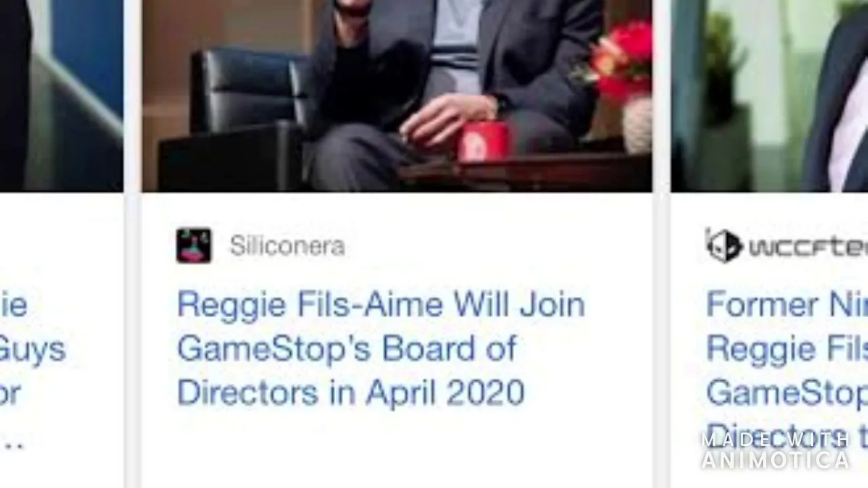Click the blank white area below the Siliconera headline
868x488 pixels.
click(397, 449)
